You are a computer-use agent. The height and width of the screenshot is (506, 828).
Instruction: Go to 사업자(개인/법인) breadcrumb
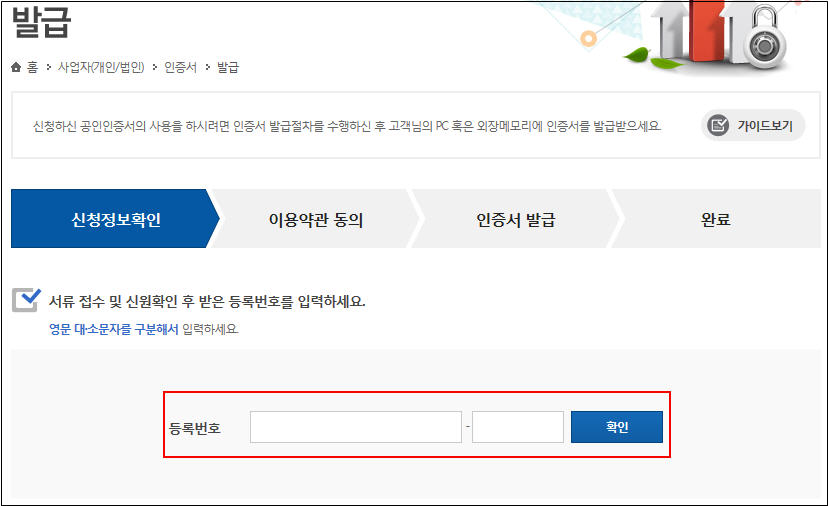(101, 67)
